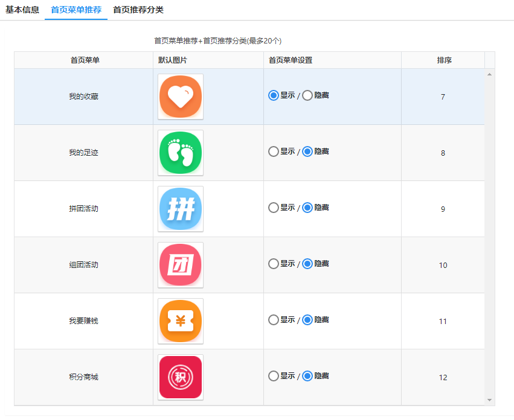Click the 首页菜单 column header
The height and width of the screenshot is (420, 514).
coord(85,60)
